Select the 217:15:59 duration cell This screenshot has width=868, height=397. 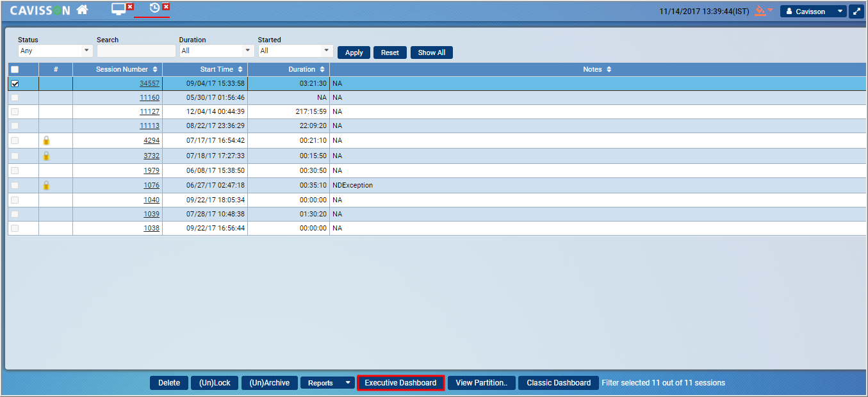288,111
